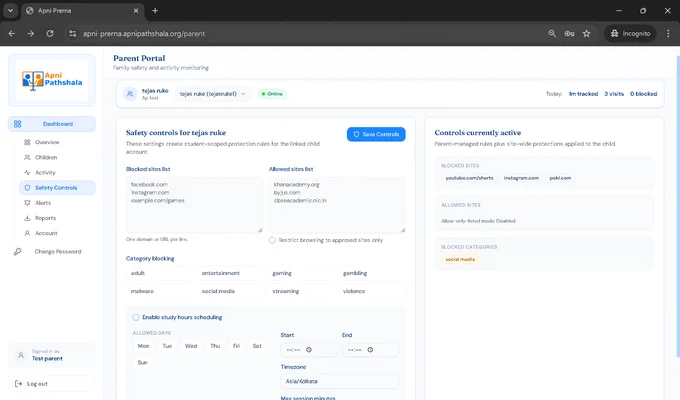Click tejas ruke child avatar icon
This screenshot has height=400, width=680.
[130, 94]
